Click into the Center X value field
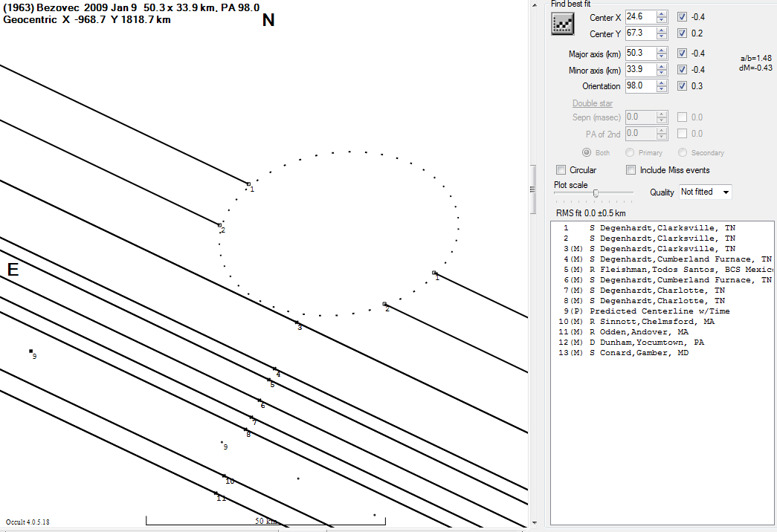The width and height of the screenshot is (777, 532). click(x=639, y=17)
